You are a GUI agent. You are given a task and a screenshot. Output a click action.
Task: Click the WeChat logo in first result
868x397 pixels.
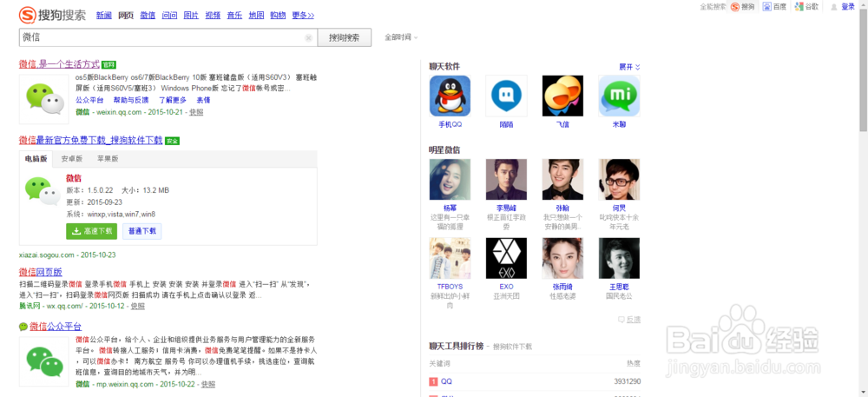point(44,99)
